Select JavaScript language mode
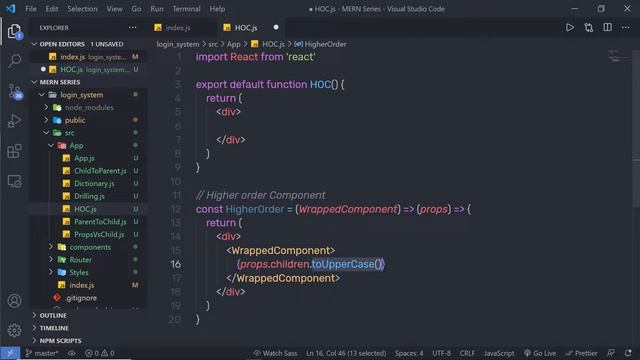640x360 pixels. click(499, 353)
